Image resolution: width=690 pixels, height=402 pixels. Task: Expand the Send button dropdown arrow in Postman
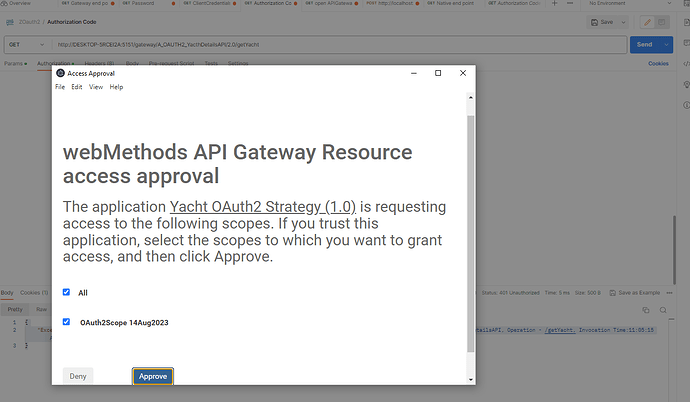[667, 44]
